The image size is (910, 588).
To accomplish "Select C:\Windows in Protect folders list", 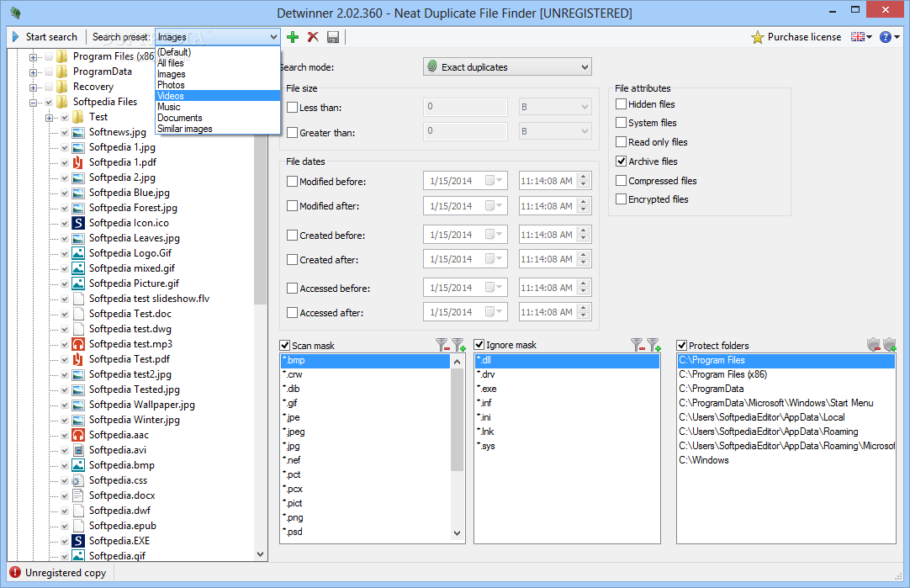I will pos(786,460).
